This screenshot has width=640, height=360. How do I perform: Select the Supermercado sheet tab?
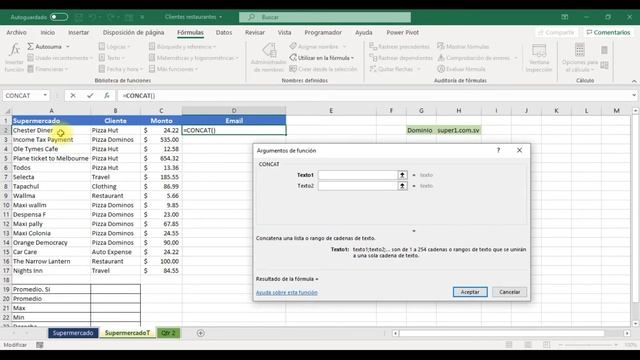point(73,333)
